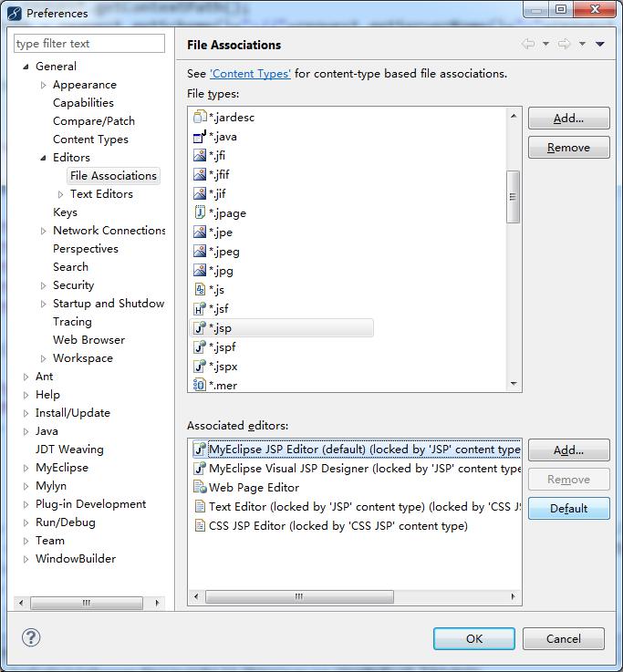Expand the Text Editors node
Viewport: 623px width, 672px height.
tap(60, 194)
